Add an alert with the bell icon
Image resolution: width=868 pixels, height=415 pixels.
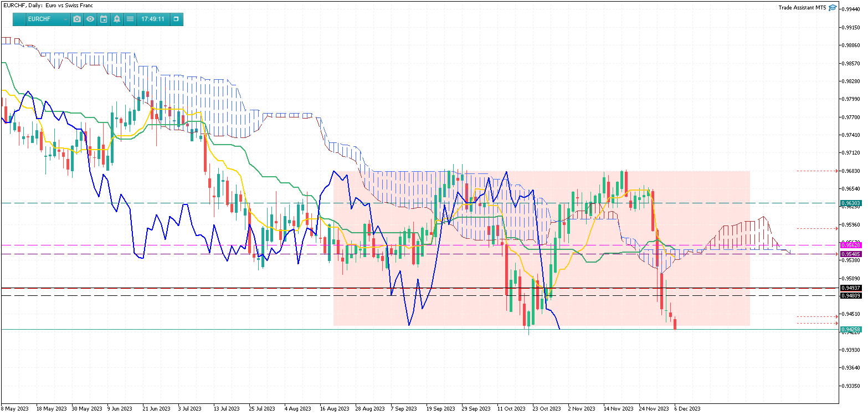[117, 19]
